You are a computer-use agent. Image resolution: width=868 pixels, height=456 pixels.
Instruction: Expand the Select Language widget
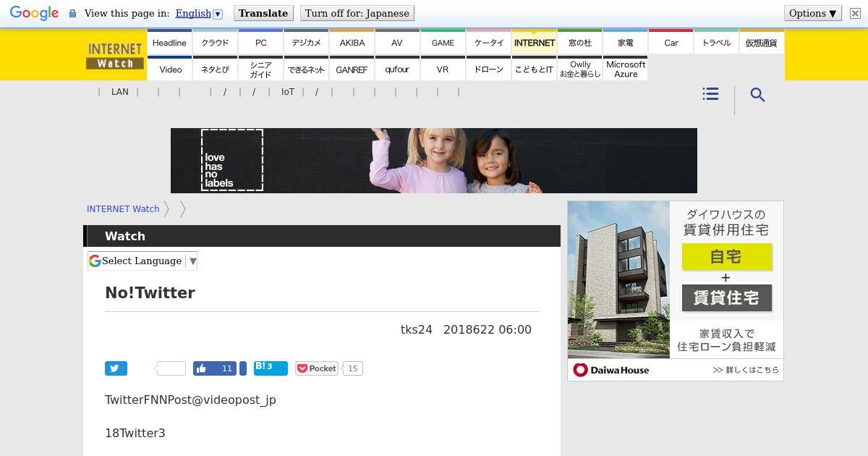(142, 261)
